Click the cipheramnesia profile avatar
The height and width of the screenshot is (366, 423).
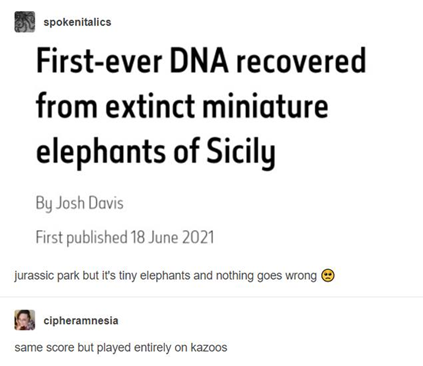click(x=25, y=320)
